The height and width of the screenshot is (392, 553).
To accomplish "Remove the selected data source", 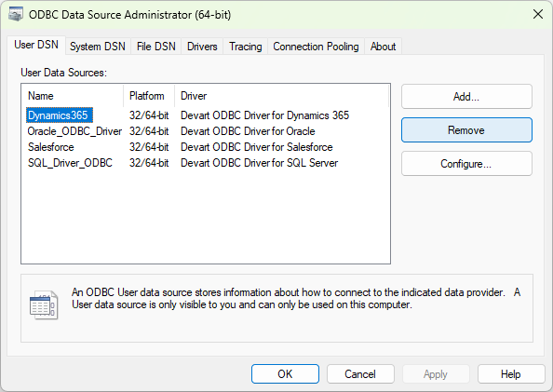I will 466,130.
